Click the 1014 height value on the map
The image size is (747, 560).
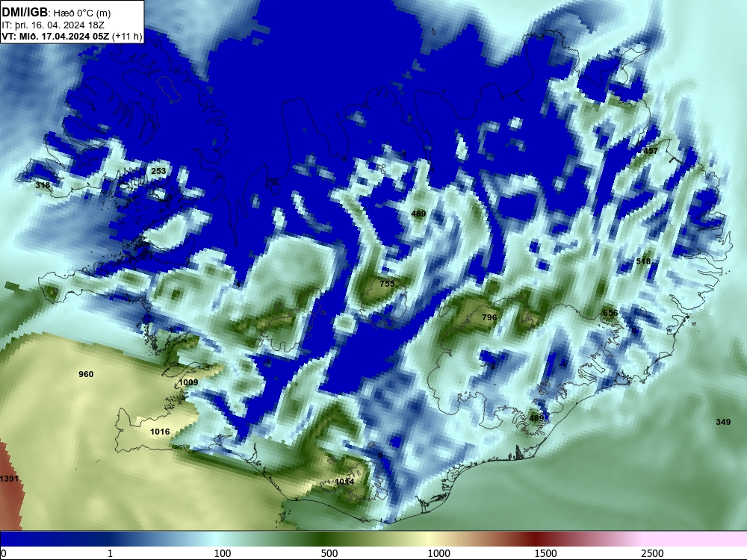[x=344, y=482]
